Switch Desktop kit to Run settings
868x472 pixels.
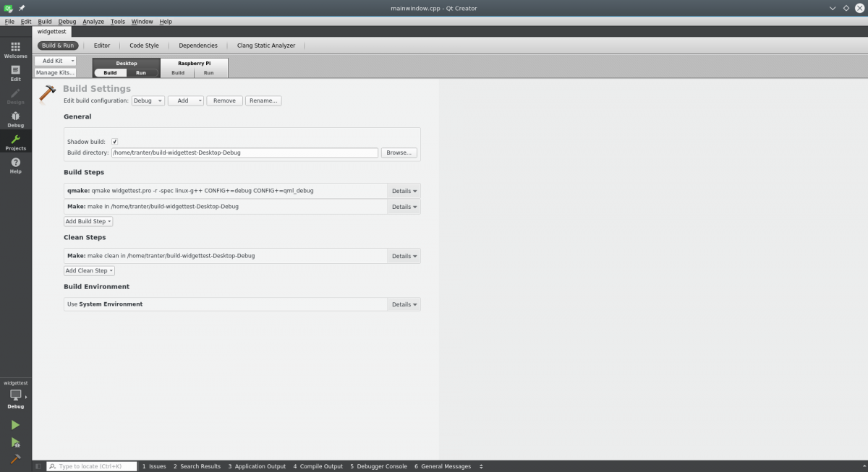[x=141, y=73]
